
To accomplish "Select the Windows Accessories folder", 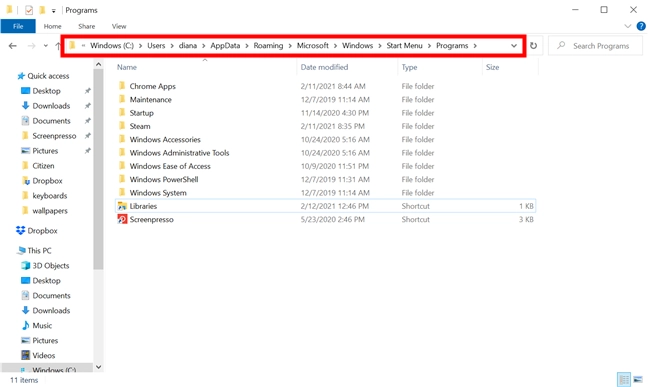I will coord(165,139).
